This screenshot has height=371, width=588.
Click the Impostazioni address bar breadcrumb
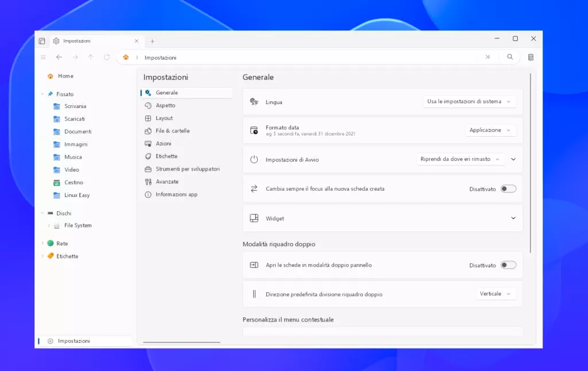click(161, 57)
